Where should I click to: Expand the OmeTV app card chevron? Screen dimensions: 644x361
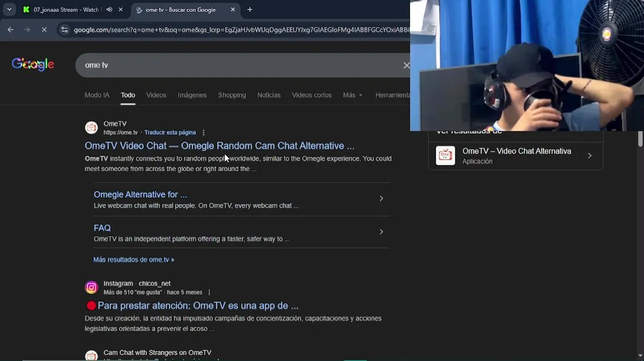click(590, 156)
